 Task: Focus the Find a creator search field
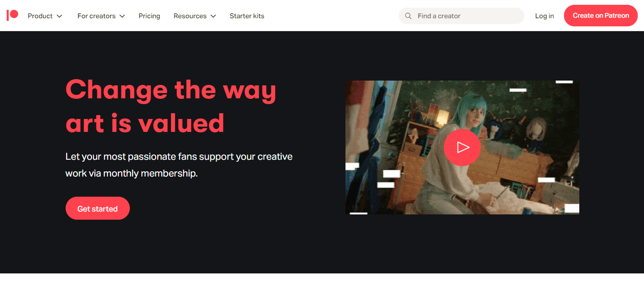(467, 16)
